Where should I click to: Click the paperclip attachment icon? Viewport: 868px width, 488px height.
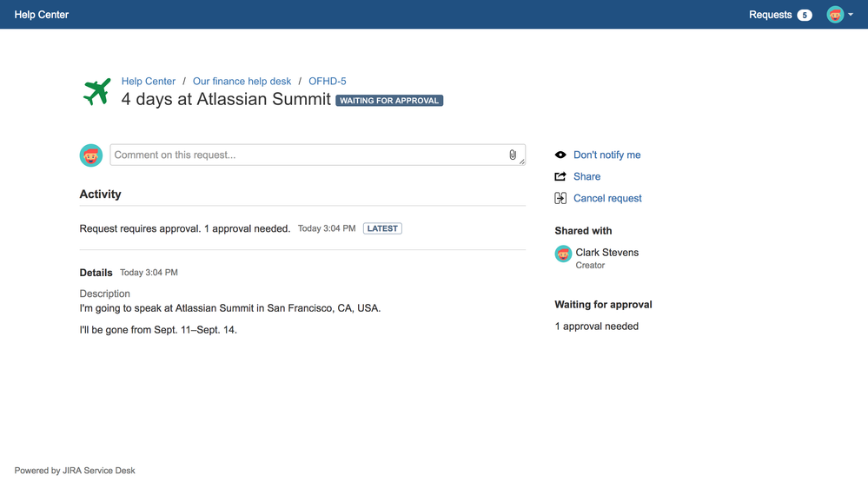click(513, 155)
